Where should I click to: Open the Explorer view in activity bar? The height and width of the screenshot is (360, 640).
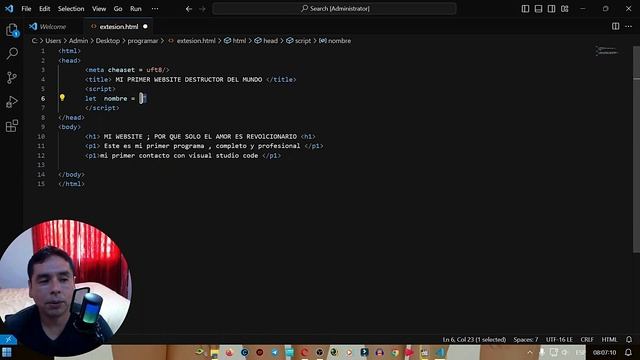pyautogui.click(x=12, y=30)
